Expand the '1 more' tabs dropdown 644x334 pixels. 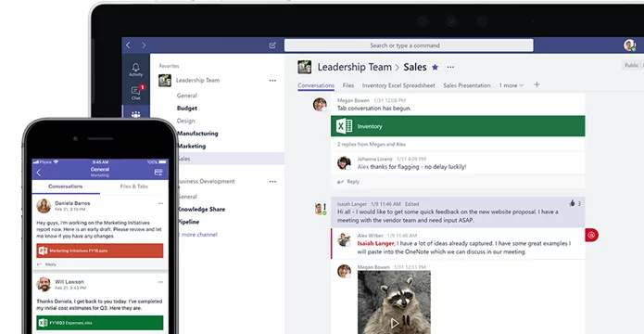click(511, 85)
